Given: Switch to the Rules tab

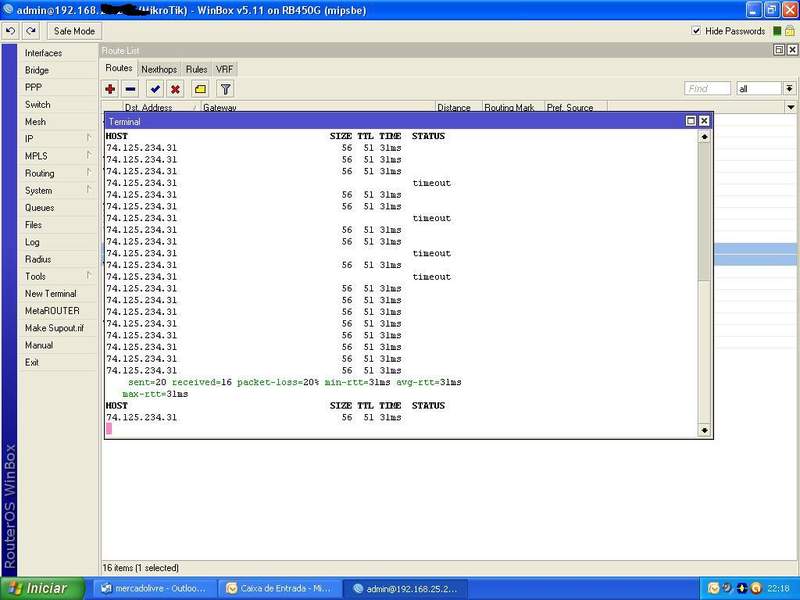Looking at the screenshot, I should pyautogui.click(x=196, y=69).
